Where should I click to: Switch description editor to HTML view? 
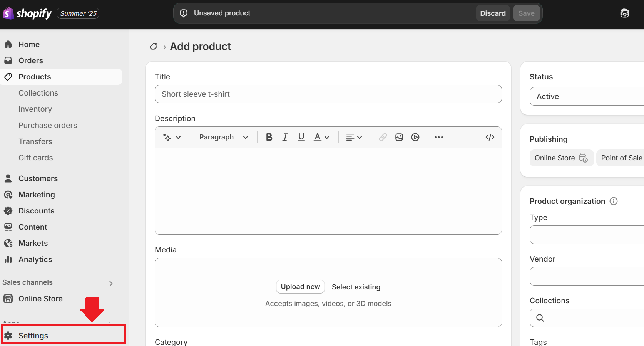coord(490,137)
